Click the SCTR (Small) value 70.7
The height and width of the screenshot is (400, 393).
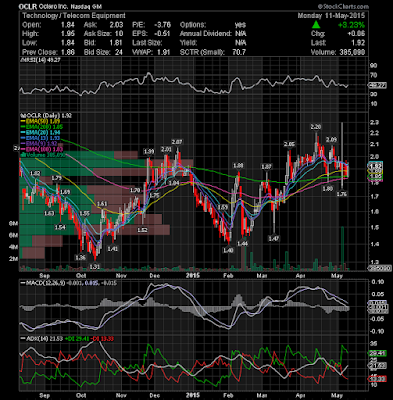[x=239, y=52]
